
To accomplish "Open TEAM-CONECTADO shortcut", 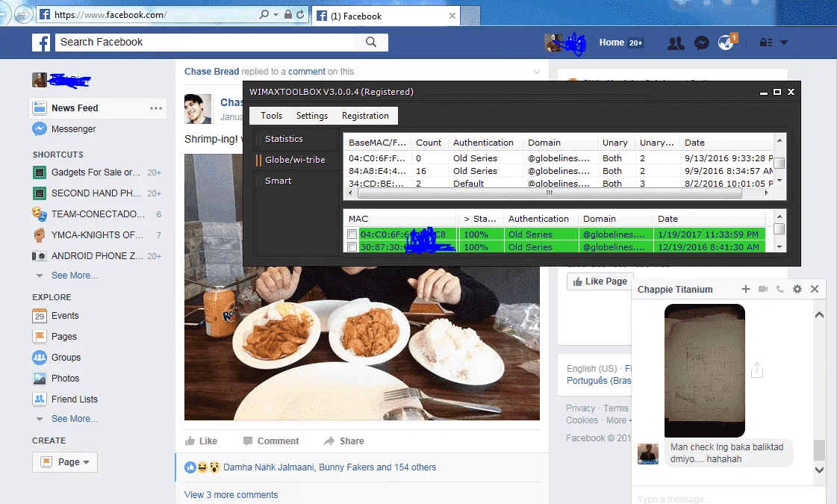I will 96,214.
